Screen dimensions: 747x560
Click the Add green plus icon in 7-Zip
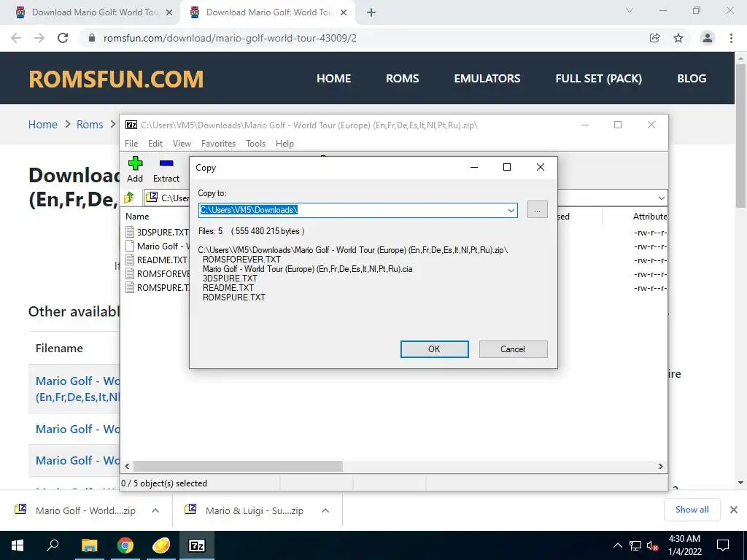pyautogui.click(x=135, y=163)
